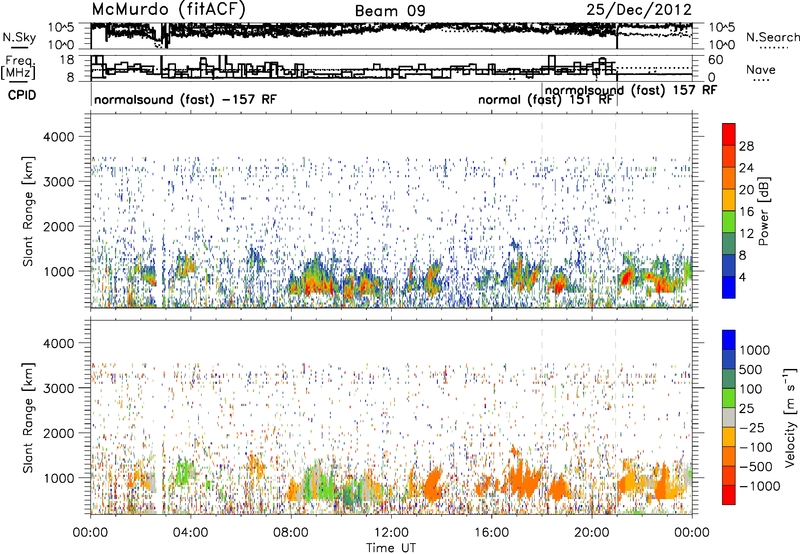Click the 500 label on velocity colorbar
This screenshot has height=554, width=800.
coord(750,370)
